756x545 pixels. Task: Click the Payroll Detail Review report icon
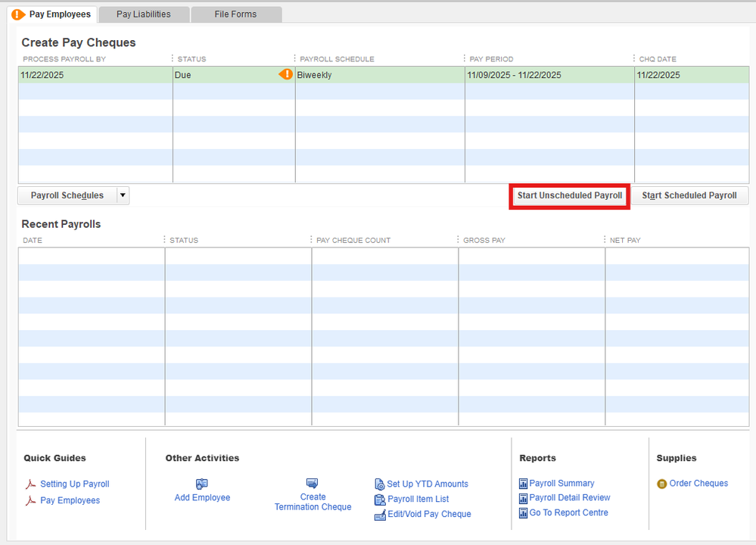coord(523,498)
